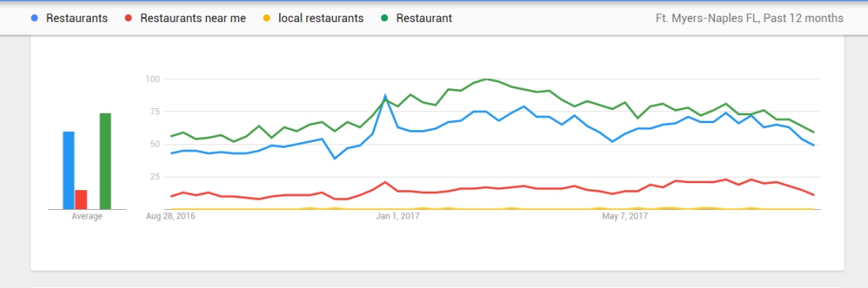Select the singular Restaurant term label
The width and height of the screenshot is (868, 288).
coord(424,18)
